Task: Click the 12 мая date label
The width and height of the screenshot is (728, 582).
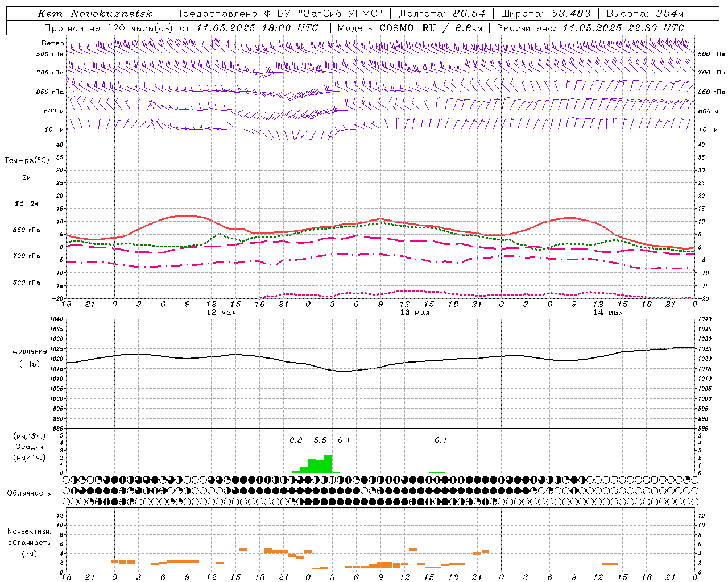Action: click(221, 313)
